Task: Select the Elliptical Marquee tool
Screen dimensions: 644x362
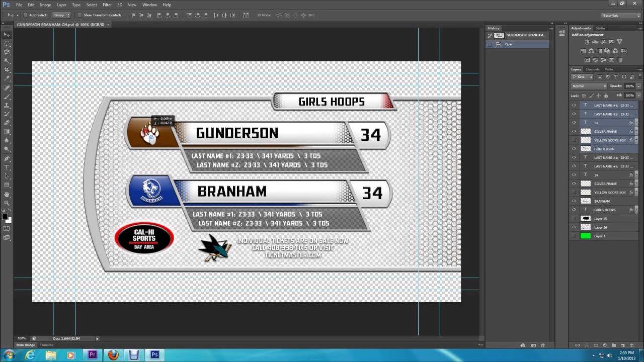Action: click(7, 43)
